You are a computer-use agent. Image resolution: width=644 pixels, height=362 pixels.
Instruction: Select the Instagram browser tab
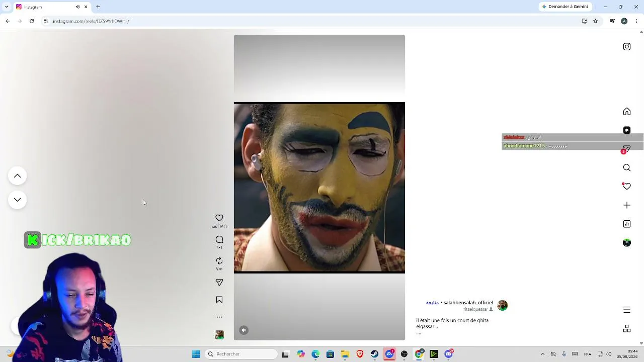(52, 7)
